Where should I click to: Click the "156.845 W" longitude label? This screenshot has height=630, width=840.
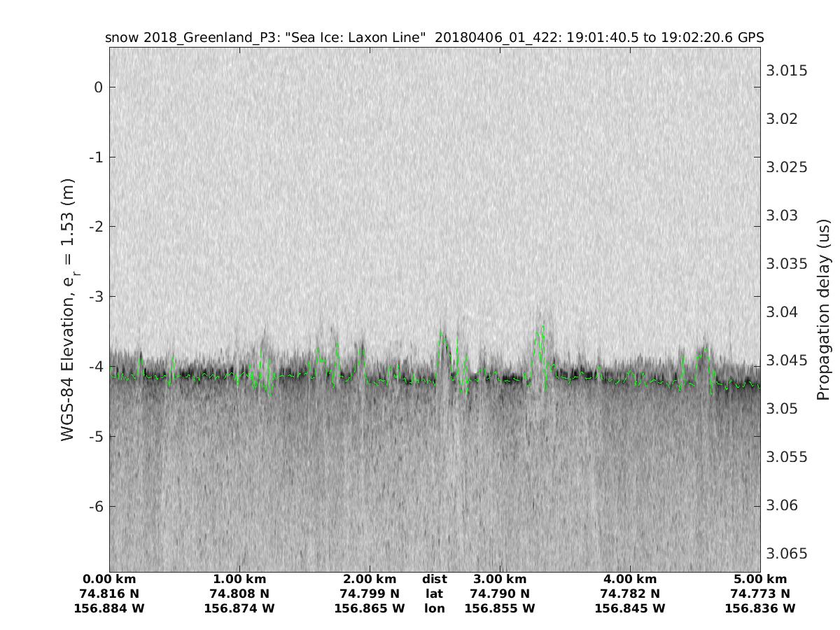click(x=630, y=609)
